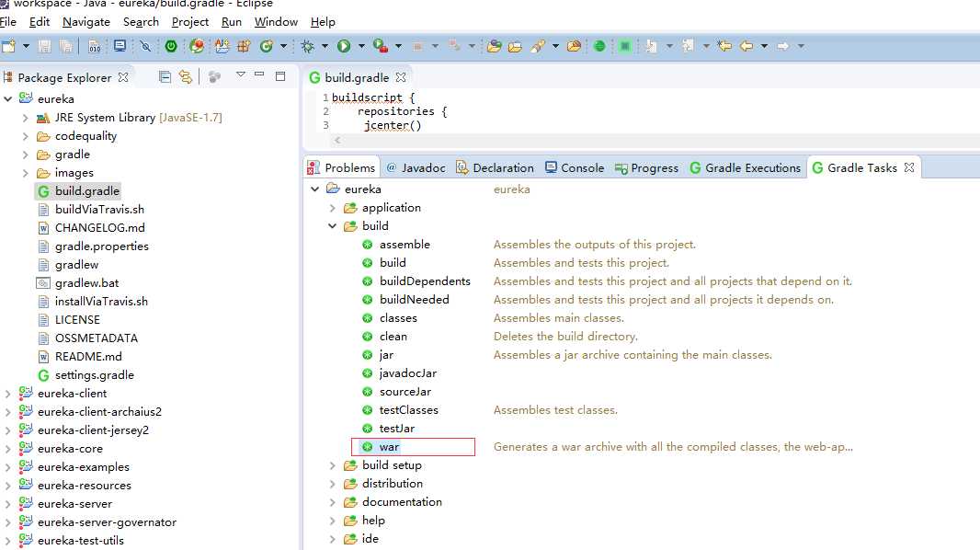Click Collapse All in Package Explorer
This screenshot has width=980, height=550.
click(165, 77)
